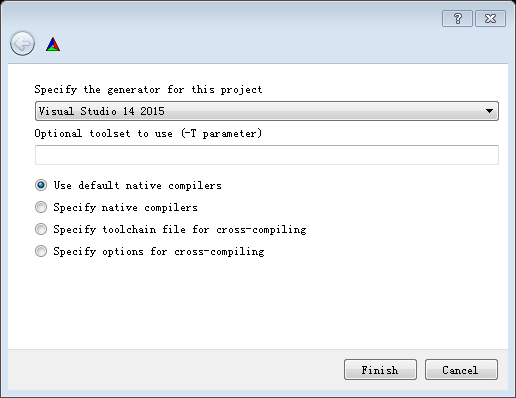Click the 'Use default native compilers' label text
Viewport: 516px width, 398px height.
coord(137,185)
